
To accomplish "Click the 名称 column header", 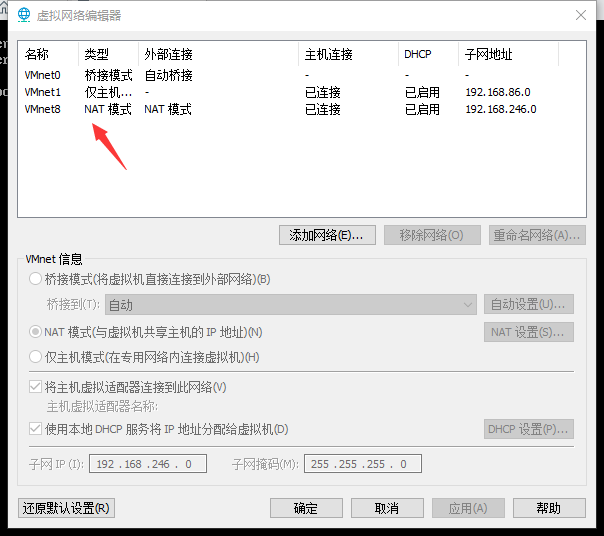I will 37,54.
